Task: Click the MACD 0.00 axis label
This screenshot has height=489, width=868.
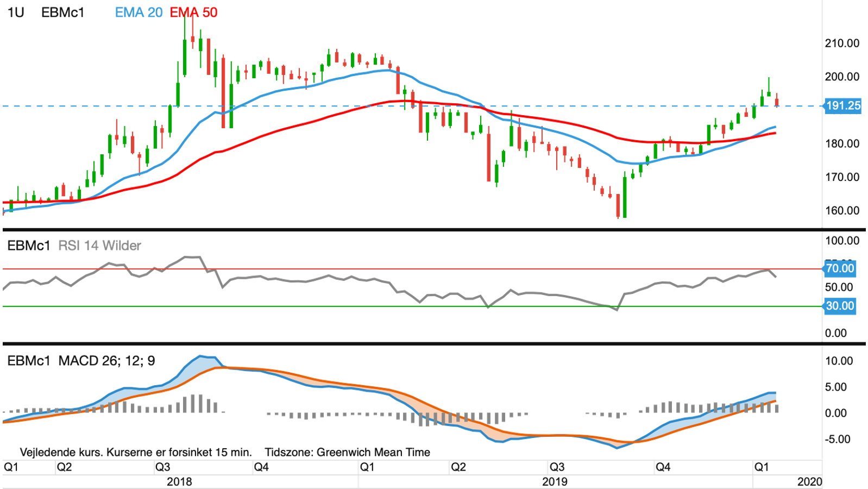Action: coord(836,413)
